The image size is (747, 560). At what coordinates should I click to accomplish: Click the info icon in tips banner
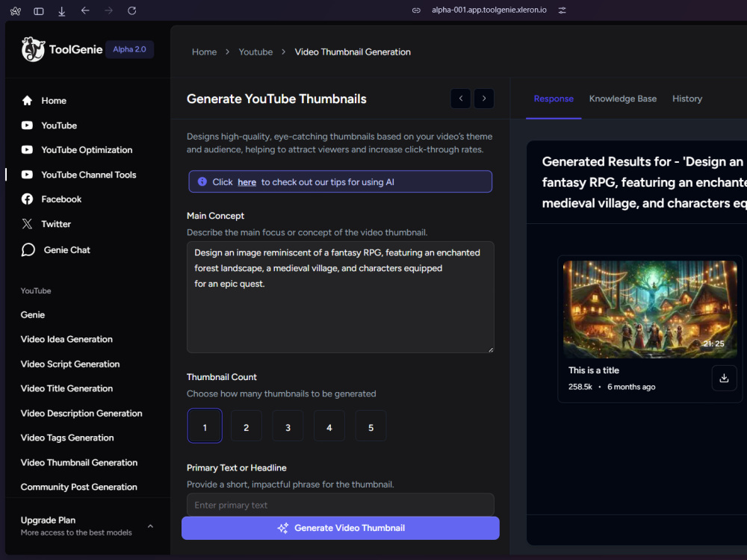[x=202, y=181]
